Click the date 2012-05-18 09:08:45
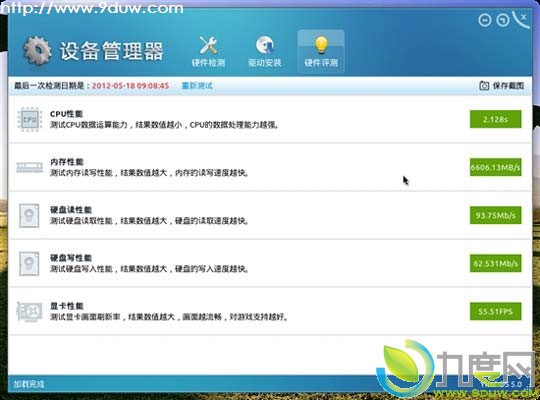 pos(130,85)
